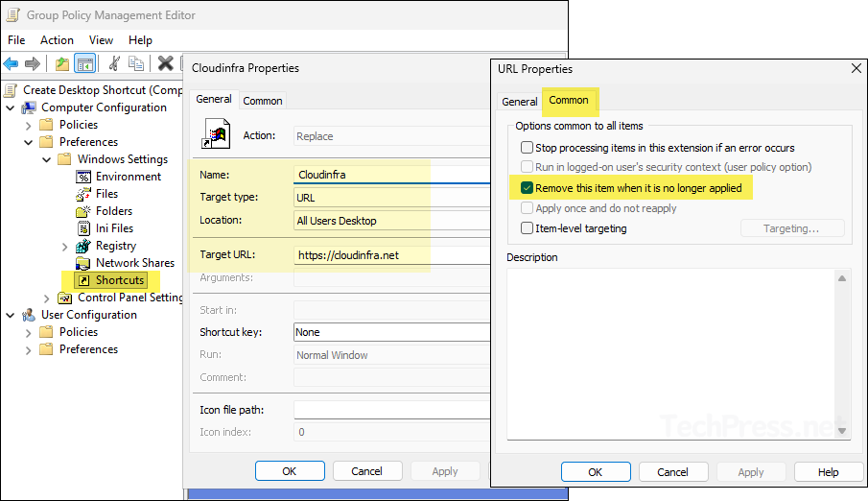Viewport: 868px width, 501px height.
Task: Click the Copy toolbar icon
Action: coord(136,63)
